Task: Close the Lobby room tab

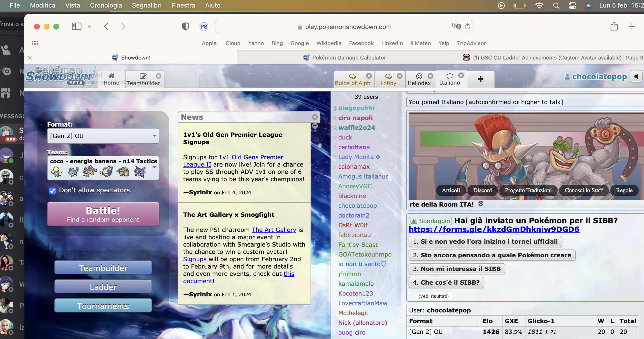Action: pyautogui.click(x=400, y=76)
